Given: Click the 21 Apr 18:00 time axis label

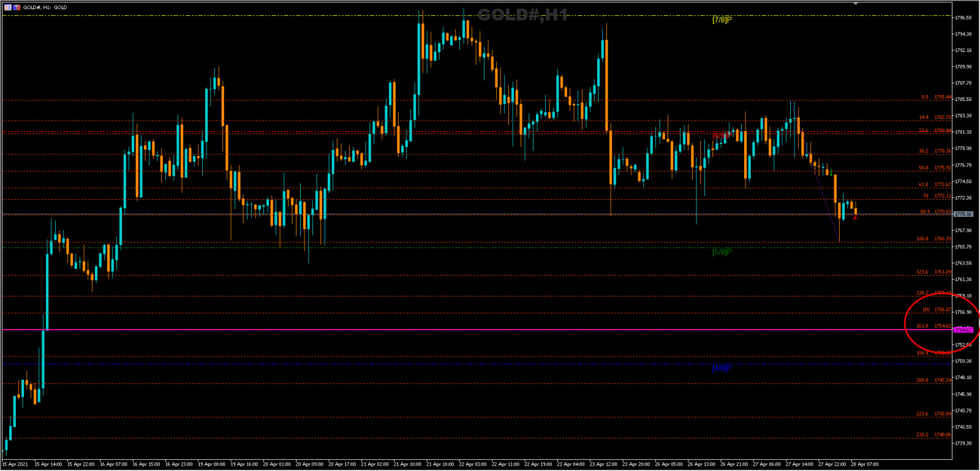Looking at the screenshot, I should click(x=440, y=464).
